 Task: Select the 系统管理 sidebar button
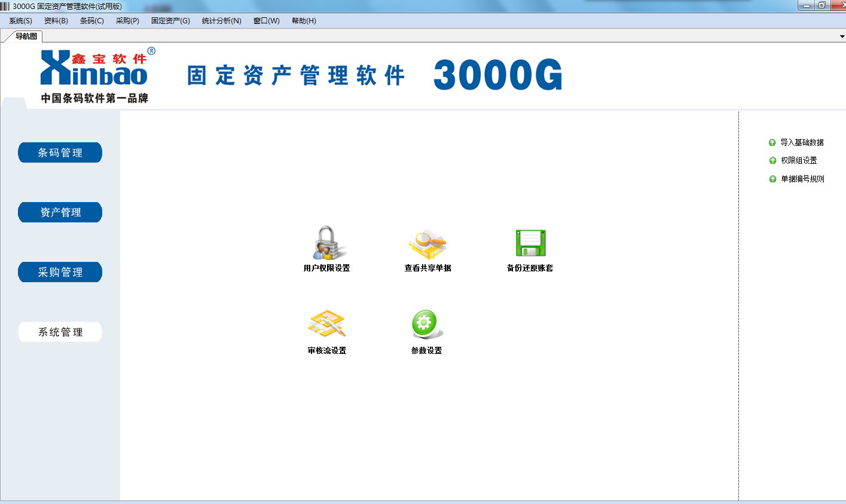pyautogui.click(x=60, y=332)
